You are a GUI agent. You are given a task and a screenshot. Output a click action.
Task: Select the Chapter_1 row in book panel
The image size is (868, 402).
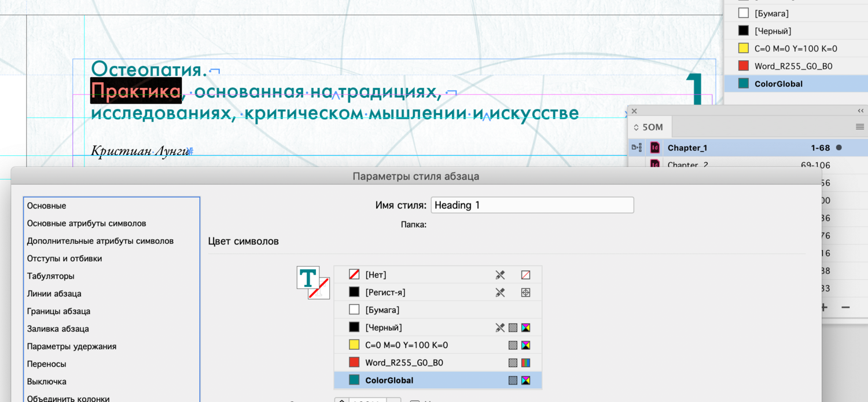[x=748, y=148]
